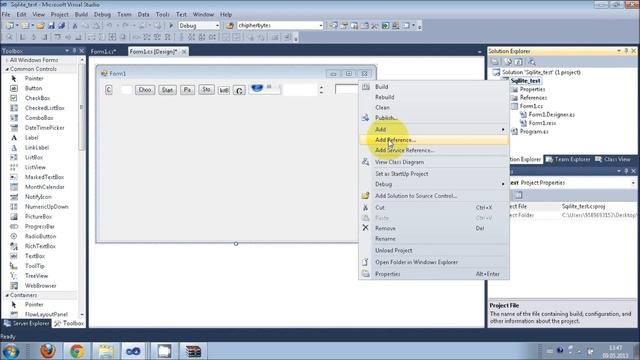640x360 pixels.
Task: Click the Save All toolbar icon
Action: click(x=61, y=26)
